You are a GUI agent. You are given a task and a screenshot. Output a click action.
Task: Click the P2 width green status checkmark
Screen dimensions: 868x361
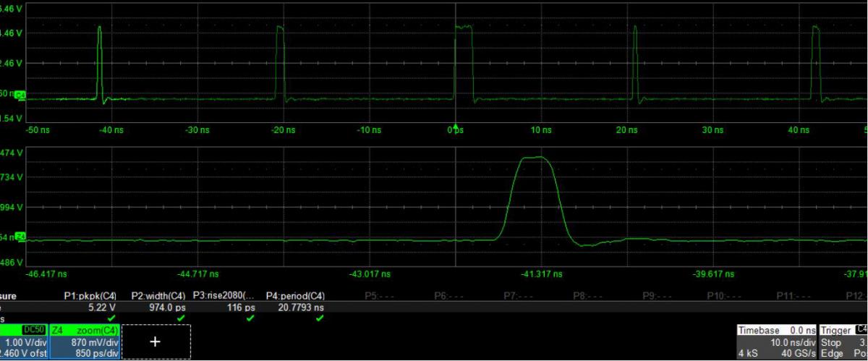pyautogui.click(x=180, y=318)
